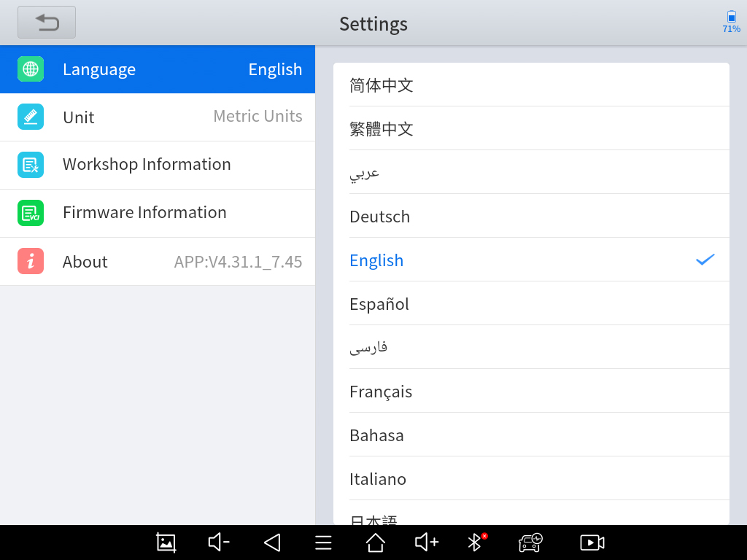Open the recent apps menu icon

click(323, 542)
